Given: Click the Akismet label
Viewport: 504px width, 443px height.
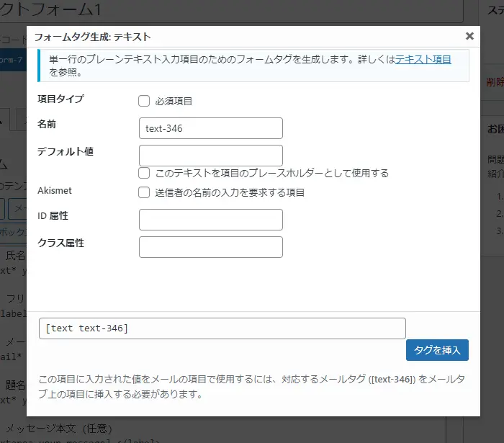Looking at the screenshot, I should 55,190.
